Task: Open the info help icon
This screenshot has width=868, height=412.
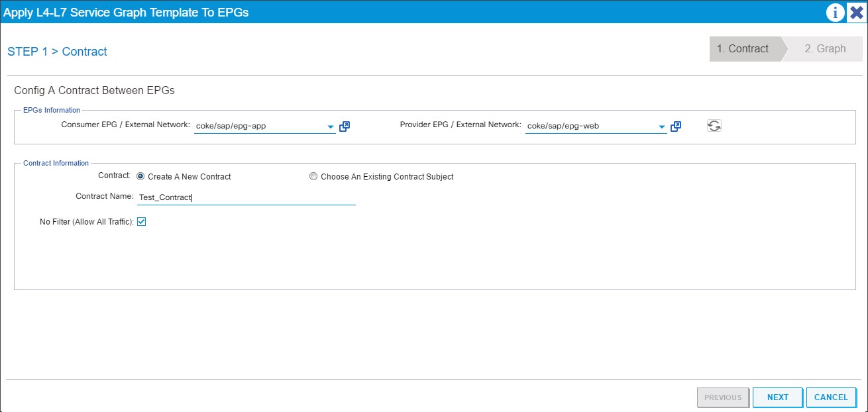Action: tap(836, 12)
